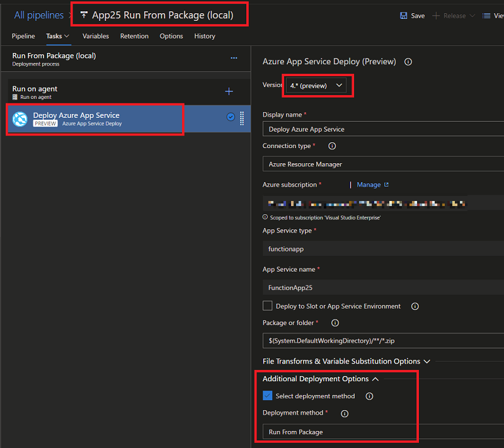The image size is (504, 448).
Task: Expand File Transforms & Variable Substitution Options
Action: coord(346,362)
